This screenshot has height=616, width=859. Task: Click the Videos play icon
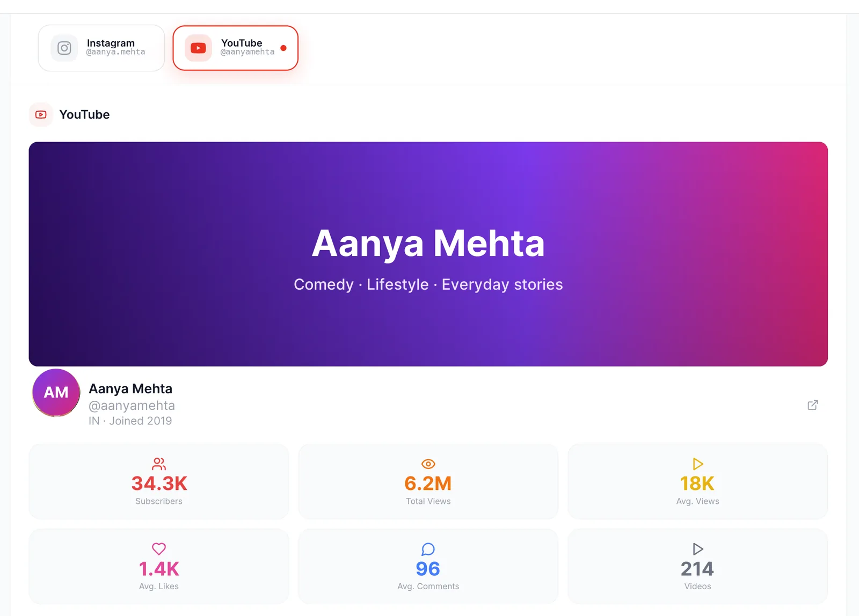698,549
